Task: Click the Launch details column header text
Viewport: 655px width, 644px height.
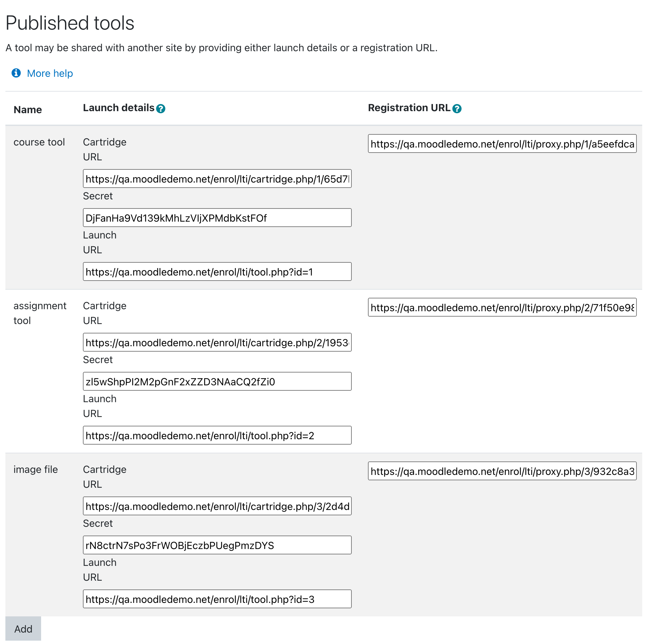Action: click(119, 108)
